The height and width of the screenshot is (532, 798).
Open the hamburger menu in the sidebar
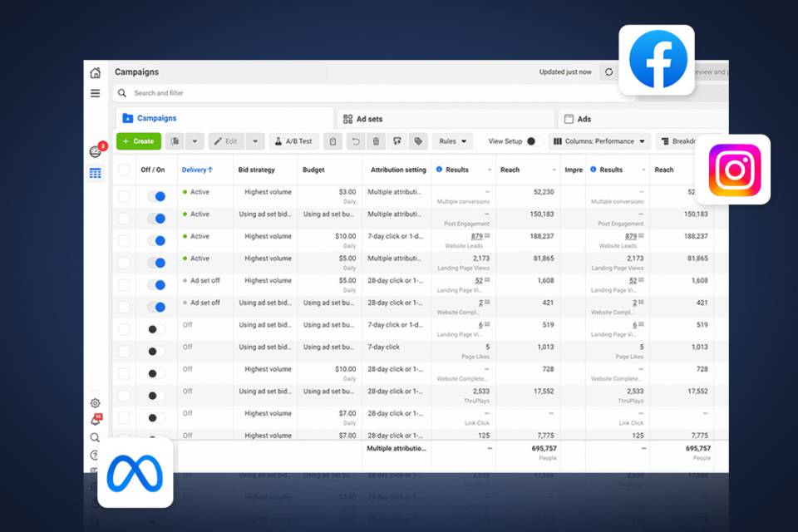tap(96, 93)
